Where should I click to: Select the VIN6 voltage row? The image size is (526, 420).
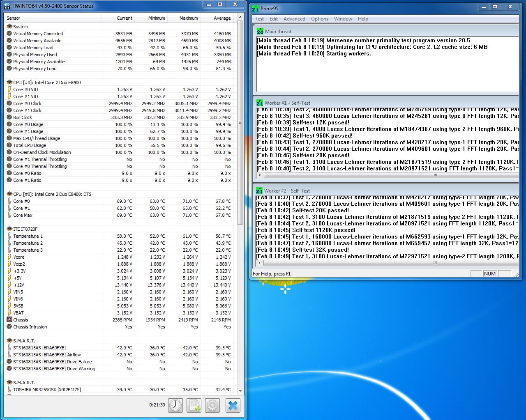click(x=119, y=299)
